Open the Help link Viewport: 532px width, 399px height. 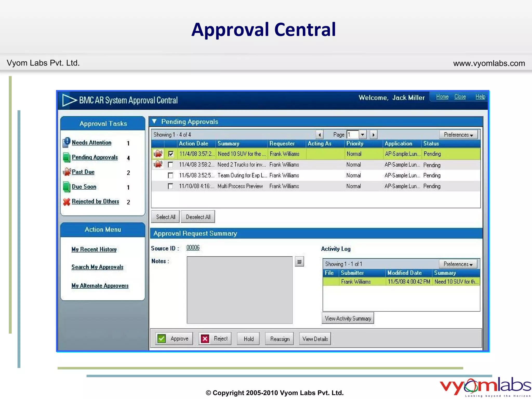[480, 97]
